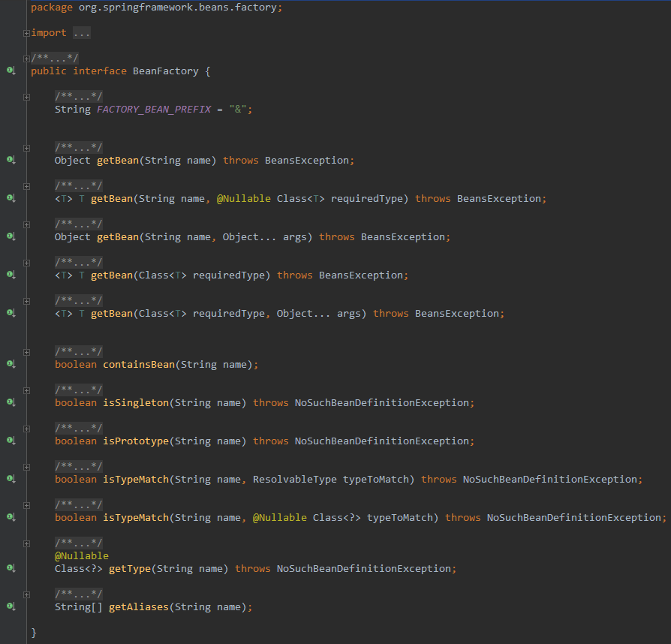The width and height of the screenshot is (671, 644).
Task: Expand the collapsed import statements
Action: click(x=26, y=33)
